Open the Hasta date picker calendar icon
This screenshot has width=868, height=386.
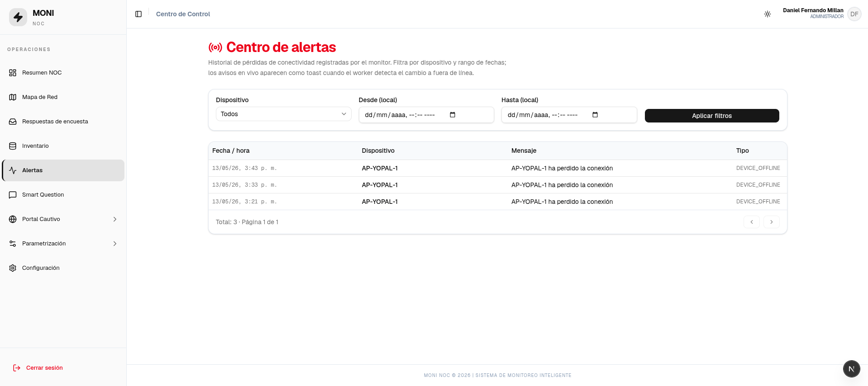595,115
